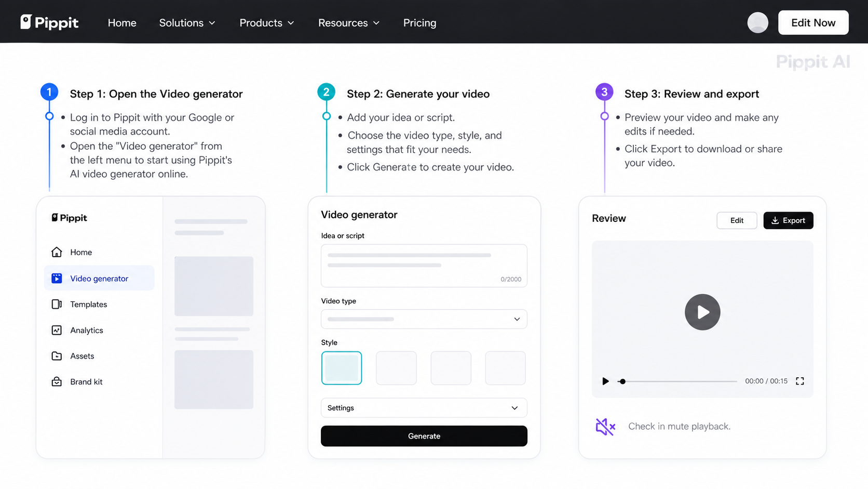868x489 pixels.
Task: Click the "Step 3: Review and export" heading
Action: 691,94
